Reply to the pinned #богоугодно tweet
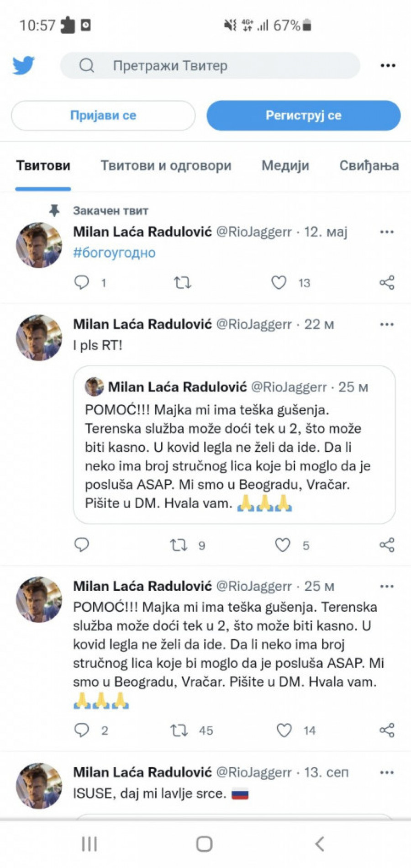 click(x=82, y=282)
